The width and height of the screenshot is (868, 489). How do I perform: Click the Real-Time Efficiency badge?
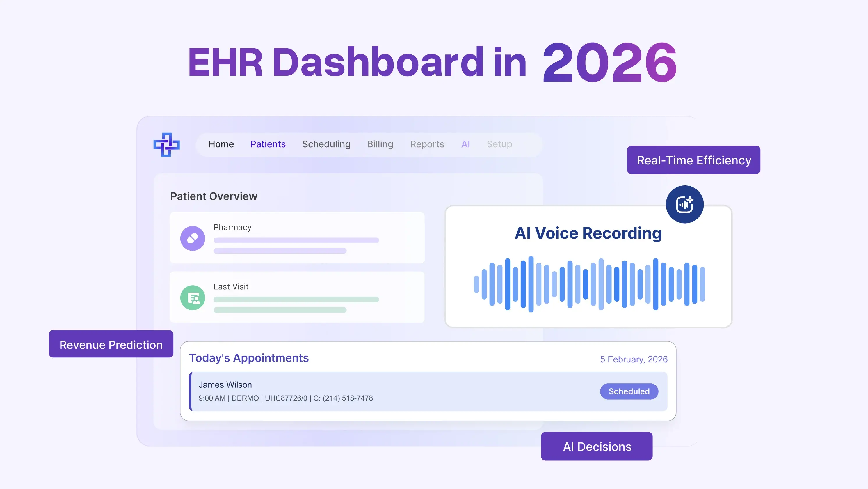(693, 160)
